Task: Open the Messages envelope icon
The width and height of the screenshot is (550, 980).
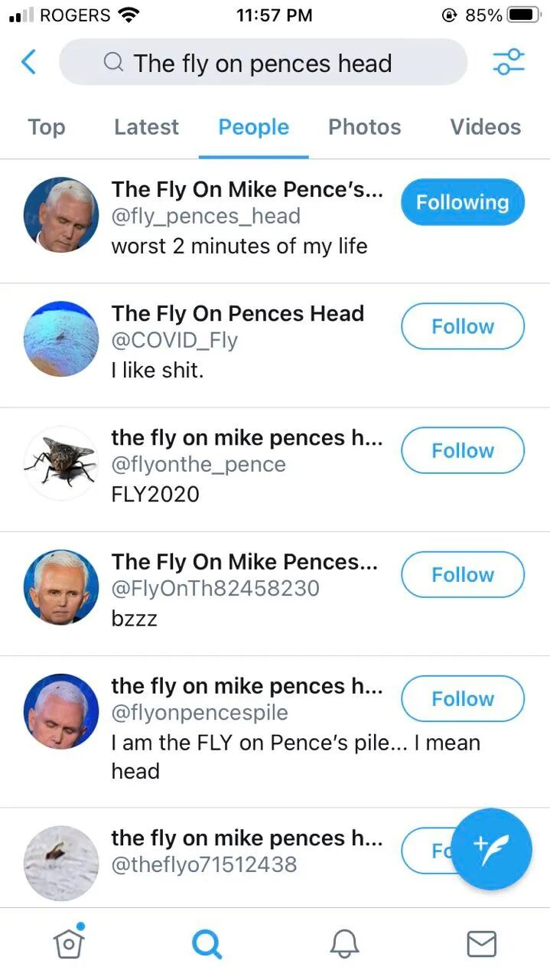Action: (x=481, y=944)
